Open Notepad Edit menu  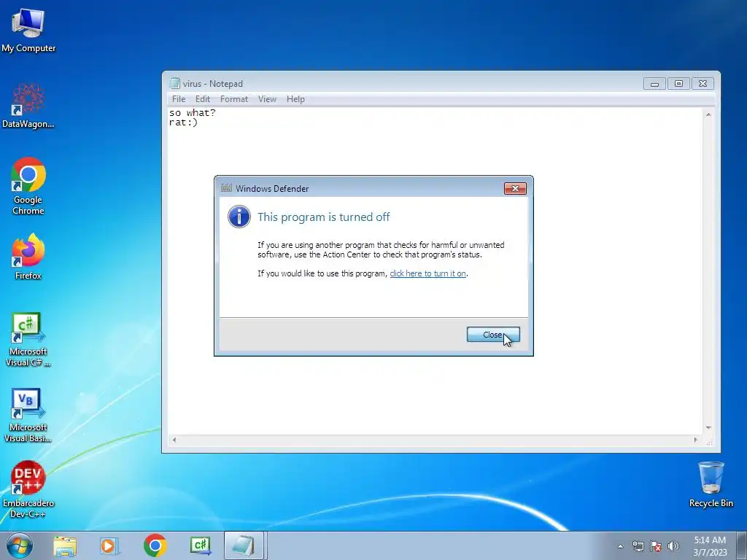(x=203, y=99)
